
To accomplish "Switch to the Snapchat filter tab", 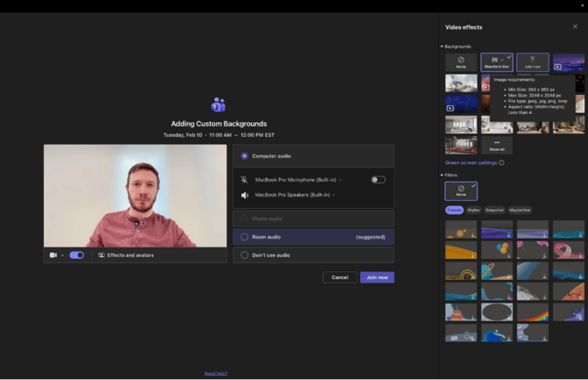I will 494,210.
